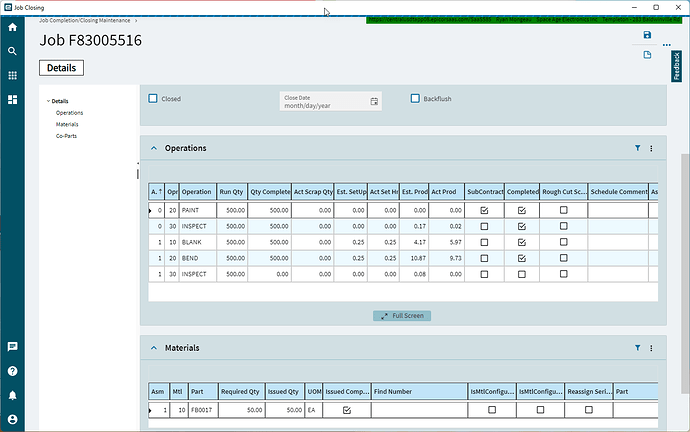Sort by the Asm column in Operations

(x=156, y=192)
